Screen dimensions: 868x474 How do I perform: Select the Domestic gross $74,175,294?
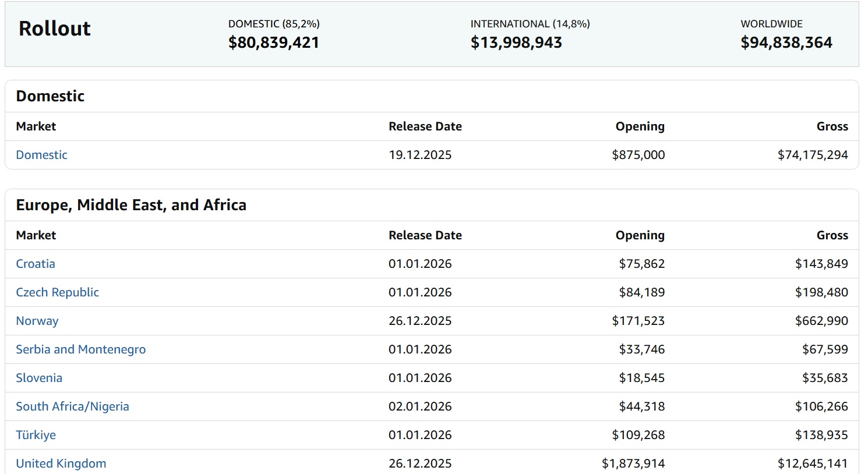[x=813, y=155]
